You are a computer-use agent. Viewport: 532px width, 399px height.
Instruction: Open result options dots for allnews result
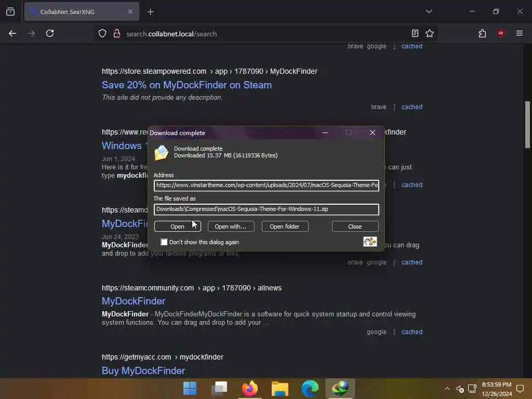(394, 332)
